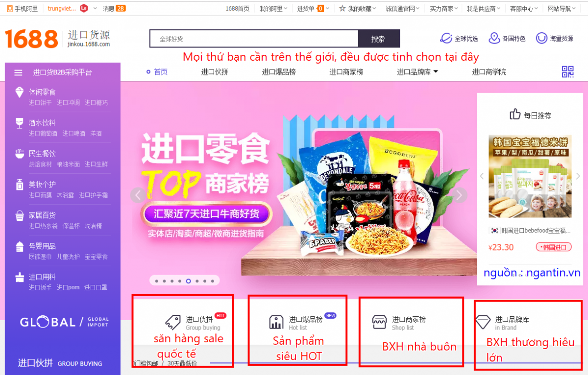Click the 搜索 search button

(379, 39)
